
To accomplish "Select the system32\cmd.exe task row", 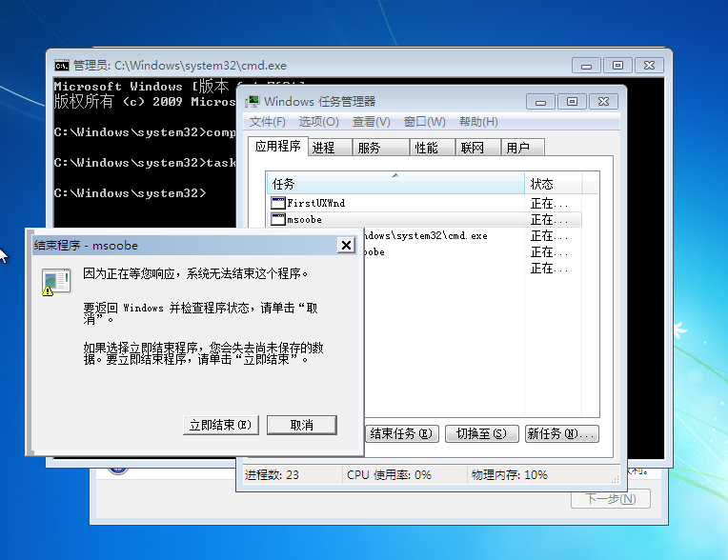I will [425, 235].
